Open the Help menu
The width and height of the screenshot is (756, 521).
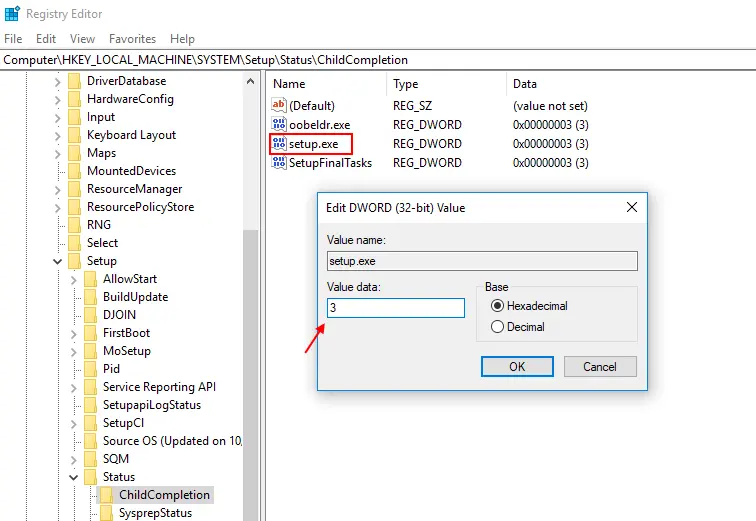182,39
